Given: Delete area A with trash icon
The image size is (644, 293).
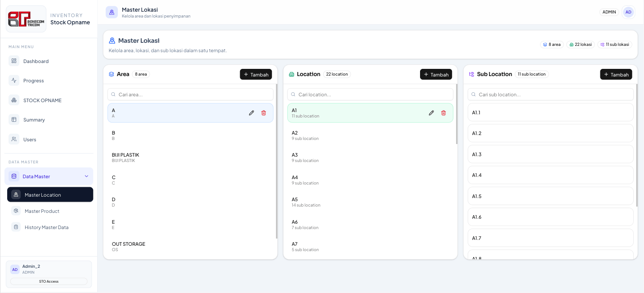Looking at the screenshot, I should click(264, 113).
